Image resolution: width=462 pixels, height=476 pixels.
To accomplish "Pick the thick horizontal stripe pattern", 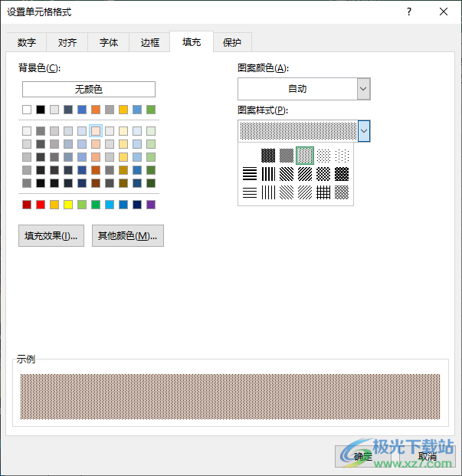I will click(250, 174).
